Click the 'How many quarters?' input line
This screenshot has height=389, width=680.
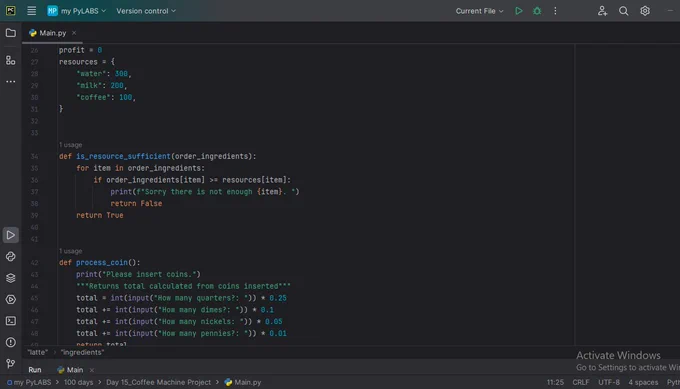click(x=181, y=298)
